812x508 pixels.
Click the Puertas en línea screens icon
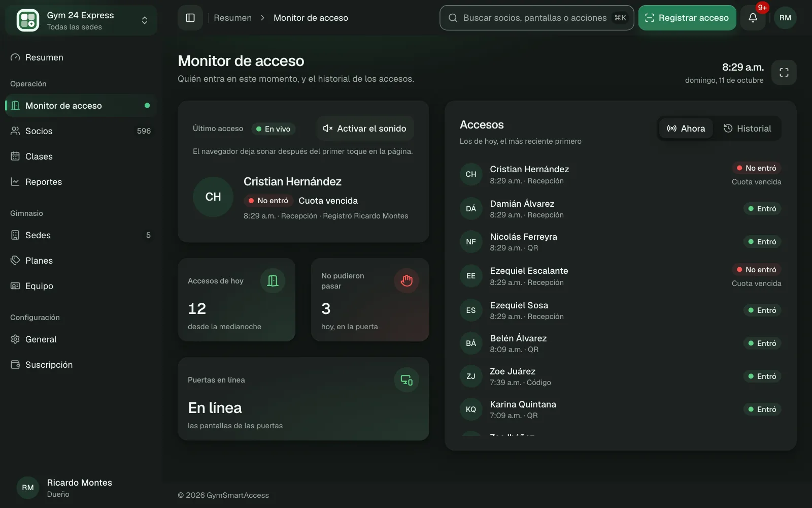(x=407, y=380)
